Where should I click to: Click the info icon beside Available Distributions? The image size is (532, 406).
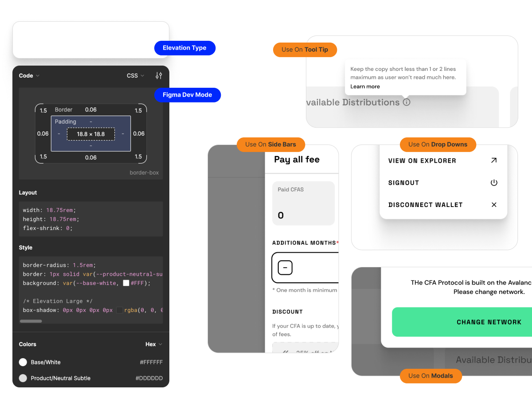pos(407,102)
